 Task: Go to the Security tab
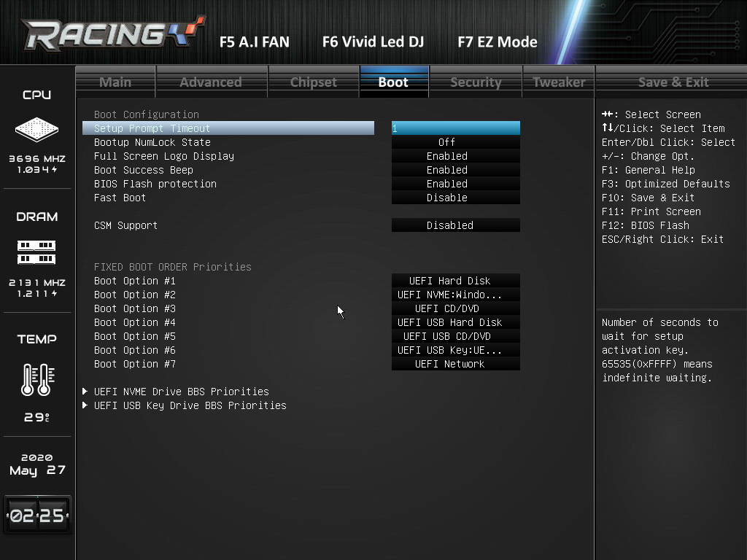[476, 82]
